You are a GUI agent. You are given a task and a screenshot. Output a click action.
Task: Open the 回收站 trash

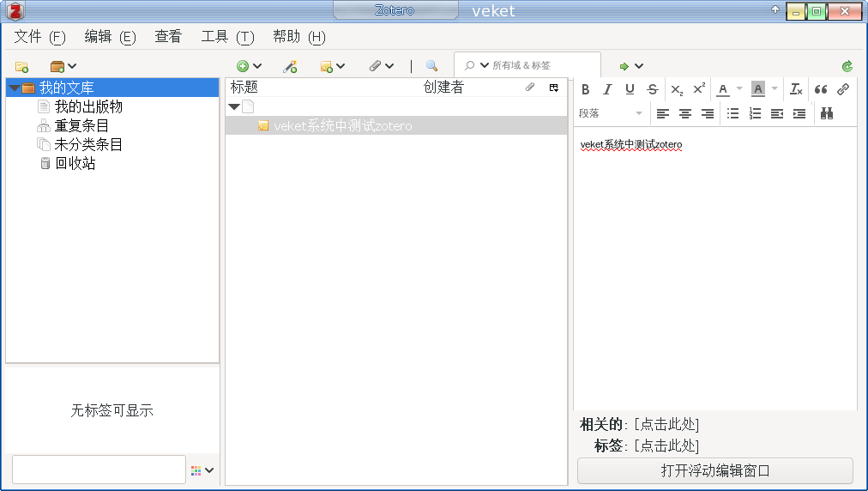[75, 163]
